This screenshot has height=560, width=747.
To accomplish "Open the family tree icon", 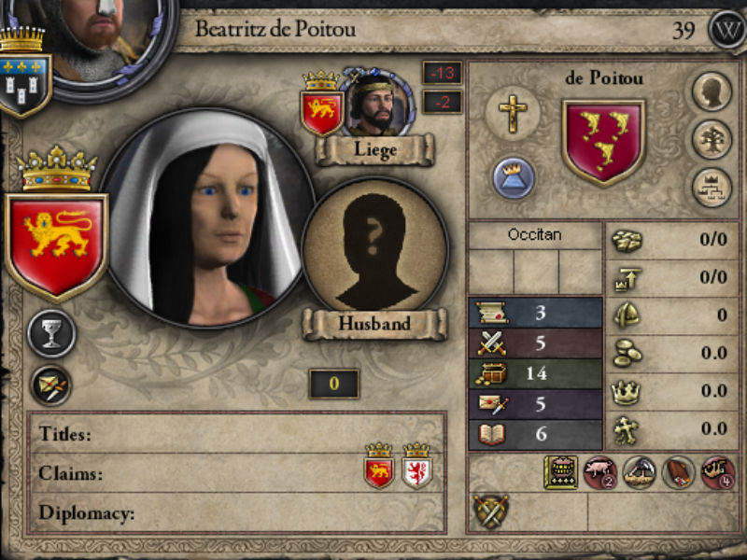I will click(712, 139).
